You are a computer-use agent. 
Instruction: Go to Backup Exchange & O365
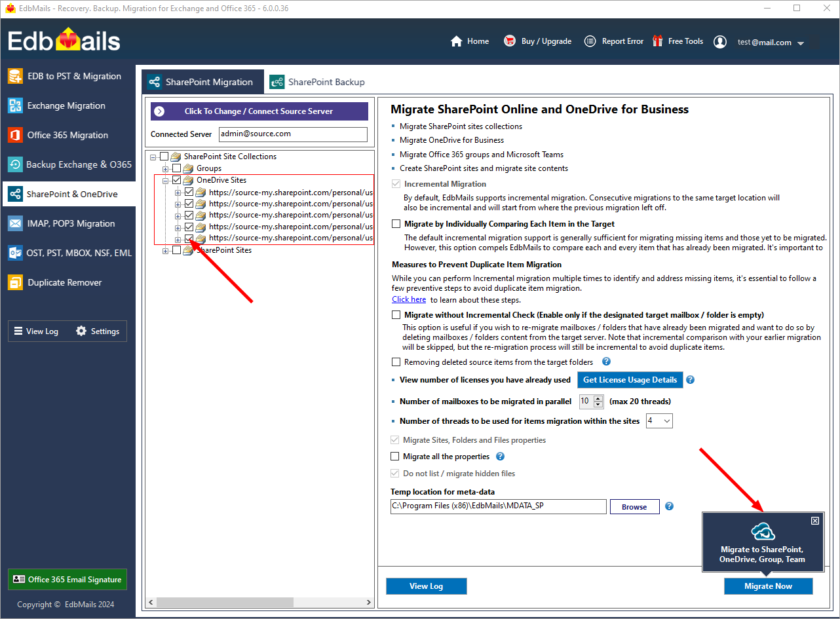69,164
